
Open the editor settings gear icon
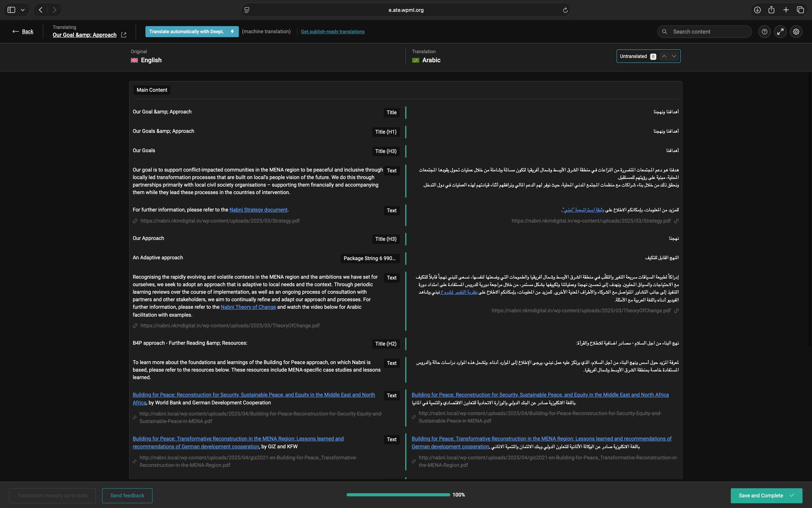[x=796, y=32]
